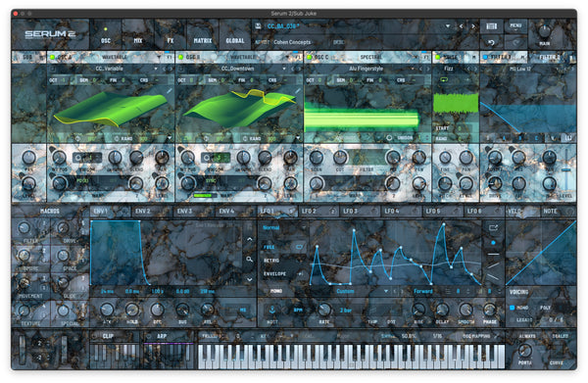Open the GLOBAL tab

(x=235, y=36)
